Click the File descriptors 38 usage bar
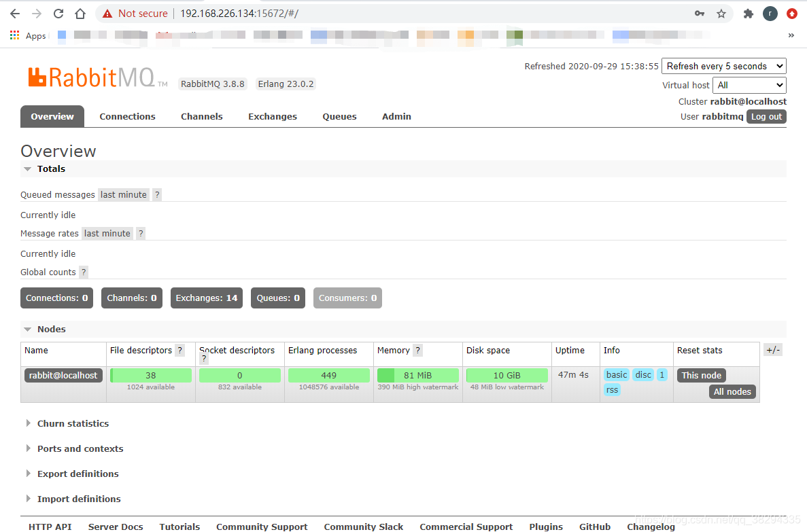 151,375
